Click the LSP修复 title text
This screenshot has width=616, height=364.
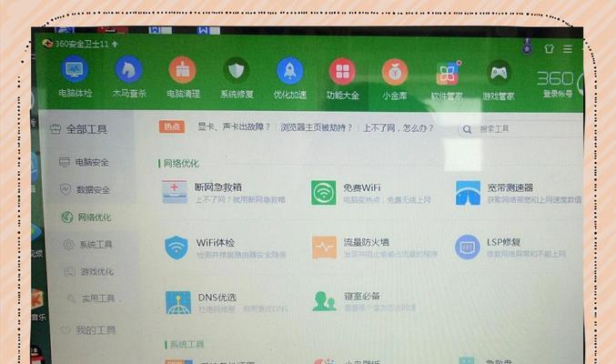504,242
